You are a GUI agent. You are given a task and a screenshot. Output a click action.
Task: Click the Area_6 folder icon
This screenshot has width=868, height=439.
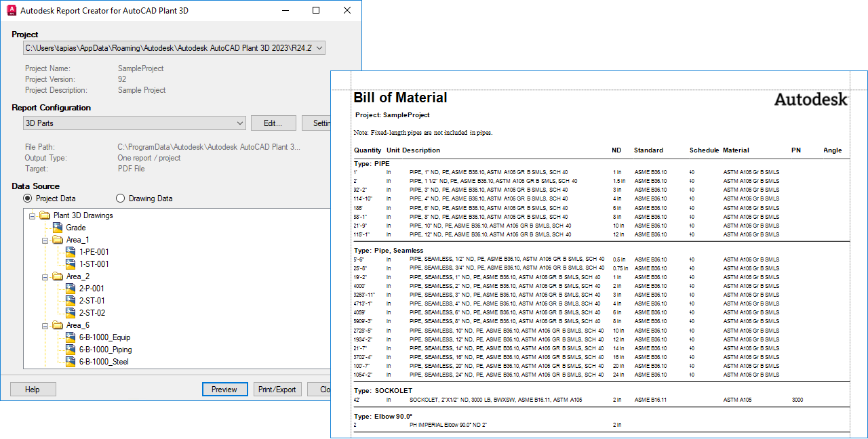click(58, 325)
